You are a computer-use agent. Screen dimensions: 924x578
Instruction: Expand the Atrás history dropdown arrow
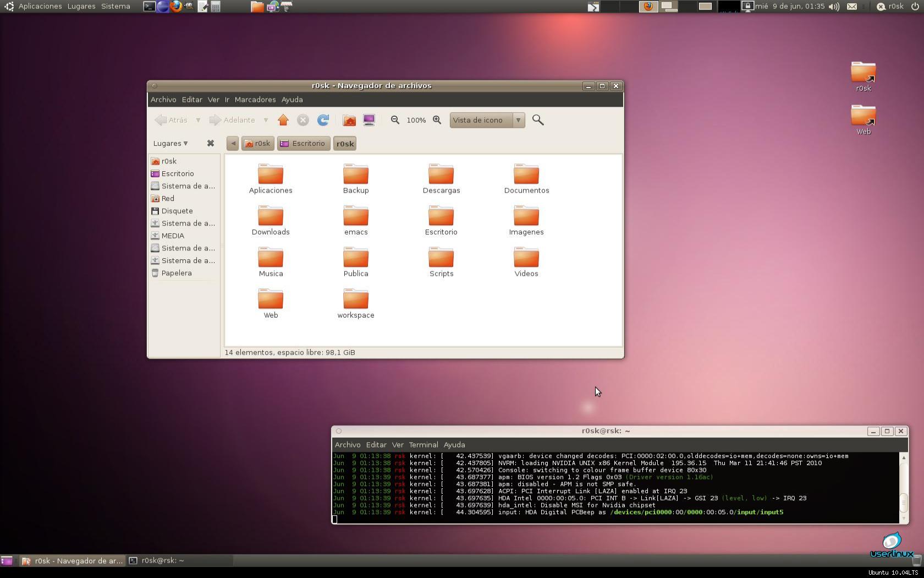click(x=198, y=120)
